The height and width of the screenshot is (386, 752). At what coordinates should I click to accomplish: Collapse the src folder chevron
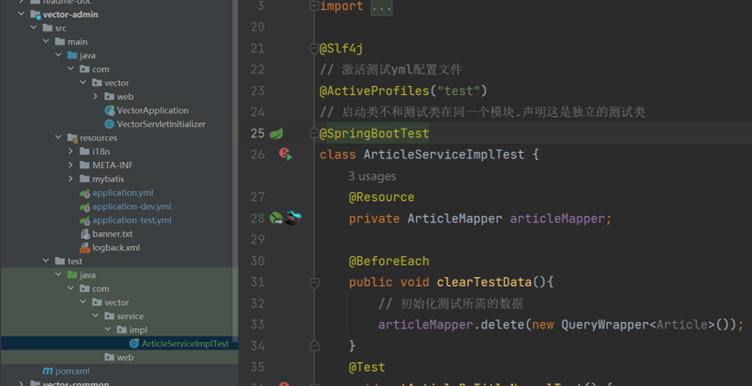click(34, 28)
